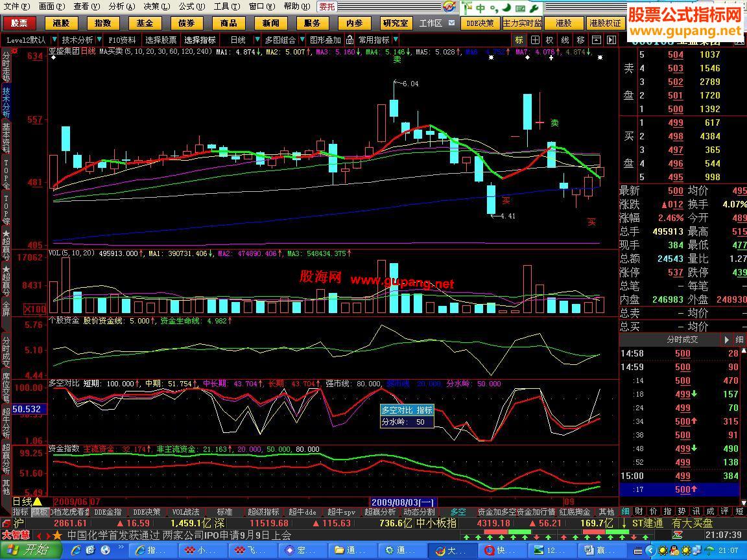
Task: Toggle the 权 ex-rights adjustment button
Action: point(550,40)
